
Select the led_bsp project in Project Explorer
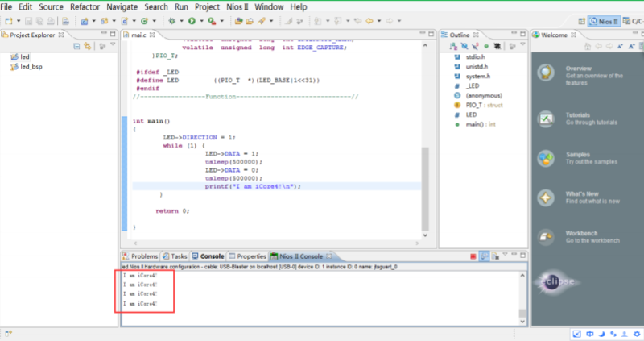coord(31,67)
